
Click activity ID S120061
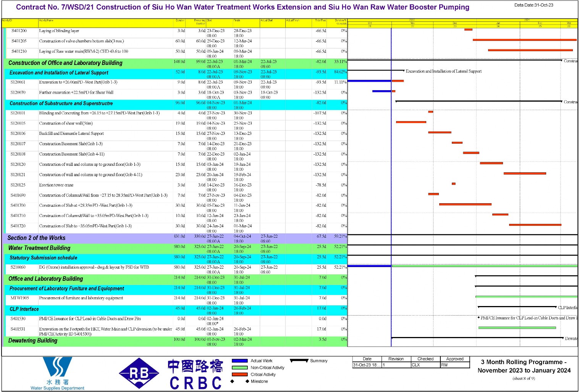pyautogui.click(x=18, y=82)
